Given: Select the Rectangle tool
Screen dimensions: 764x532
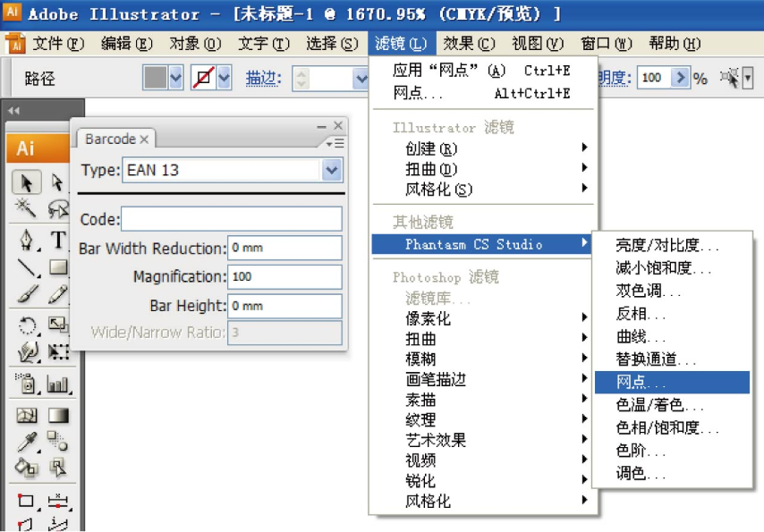Looking at the screenshot, I should coord(57,267).
